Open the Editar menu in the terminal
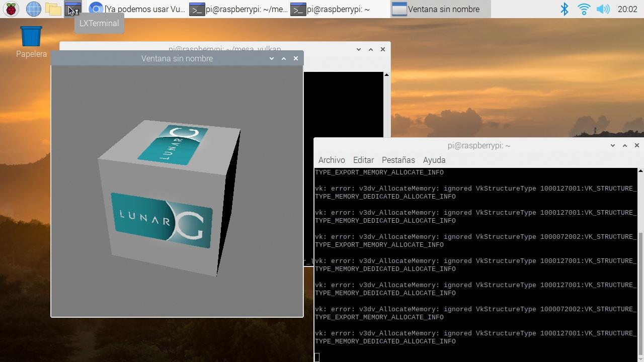Viewport: 644px width, 362px height. tap(363, 160)
